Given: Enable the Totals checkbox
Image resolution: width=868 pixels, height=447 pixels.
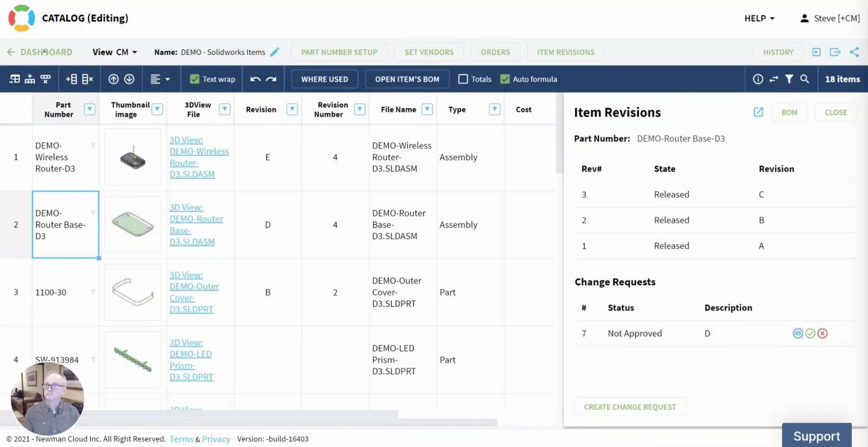Looking at the screenshot, I should 463,79.
